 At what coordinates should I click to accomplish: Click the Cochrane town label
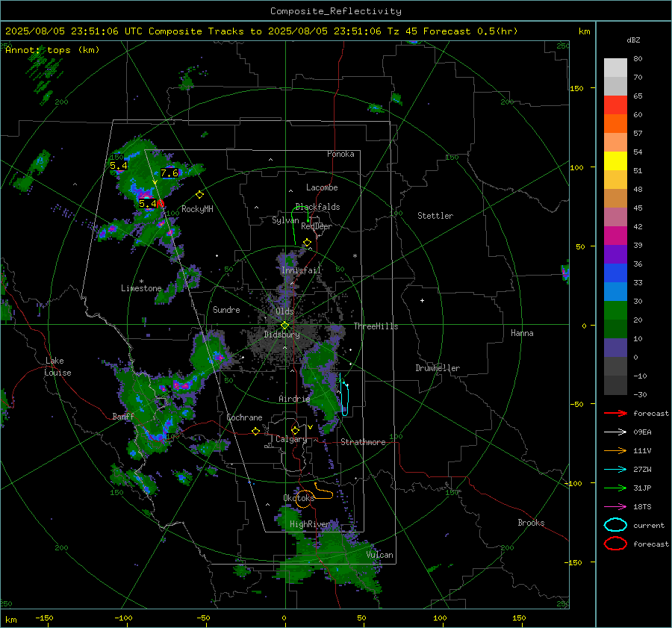tap(244, 417)
